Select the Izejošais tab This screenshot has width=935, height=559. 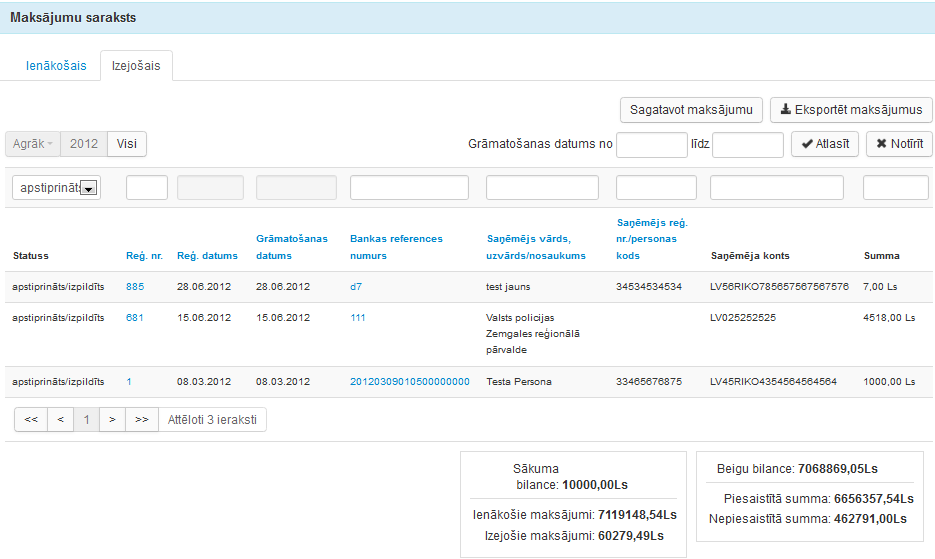point(136,66)
